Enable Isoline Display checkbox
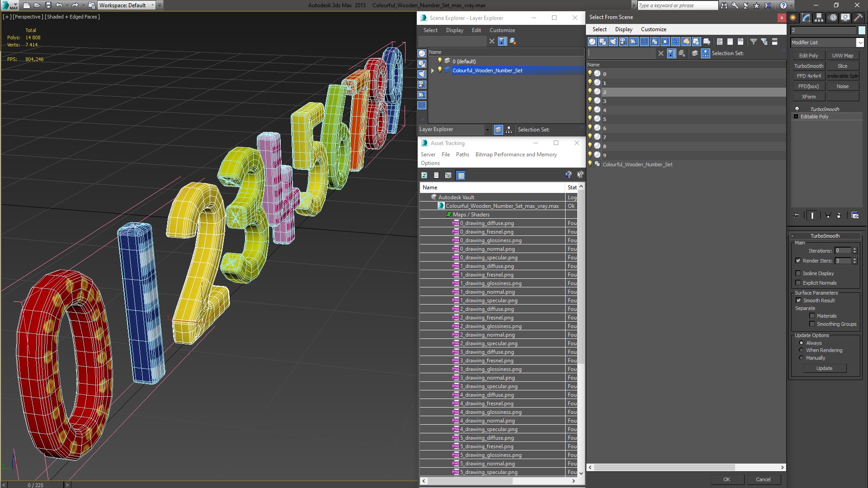 click(798, 273)
